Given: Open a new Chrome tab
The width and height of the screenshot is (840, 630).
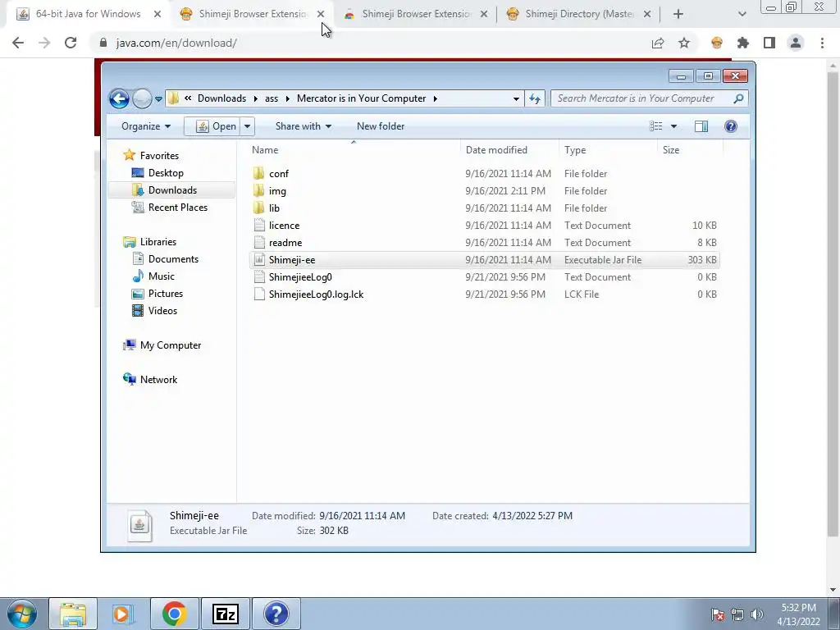Looking at the screenshot, I should 678,14.
